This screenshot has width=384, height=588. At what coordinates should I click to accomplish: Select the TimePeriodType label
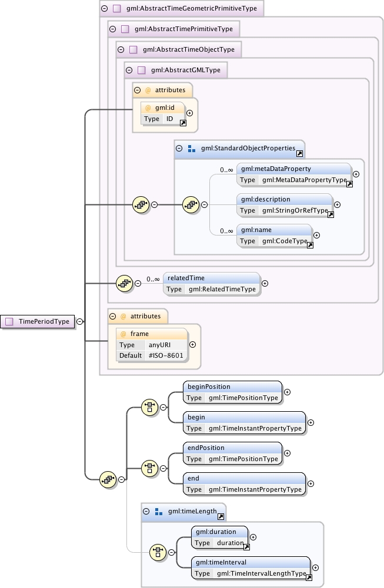tap(44, 321)
